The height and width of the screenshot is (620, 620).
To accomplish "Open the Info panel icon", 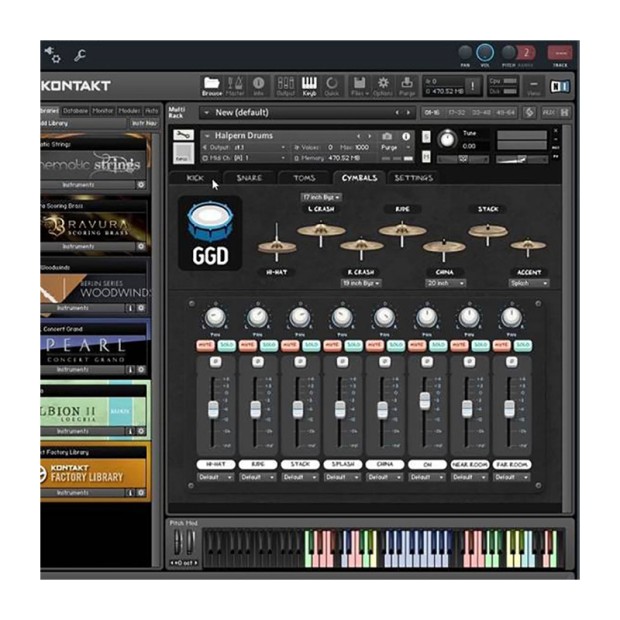I will (x=258, y=86).
